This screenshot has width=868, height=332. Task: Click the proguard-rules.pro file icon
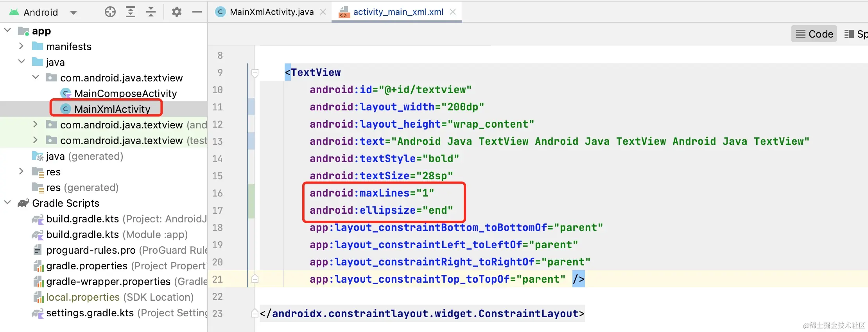point(38,250)
